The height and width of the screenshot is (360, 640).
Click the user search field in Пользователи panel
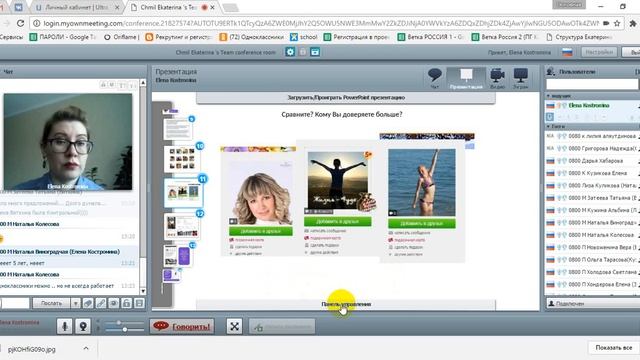coord(592,84)
